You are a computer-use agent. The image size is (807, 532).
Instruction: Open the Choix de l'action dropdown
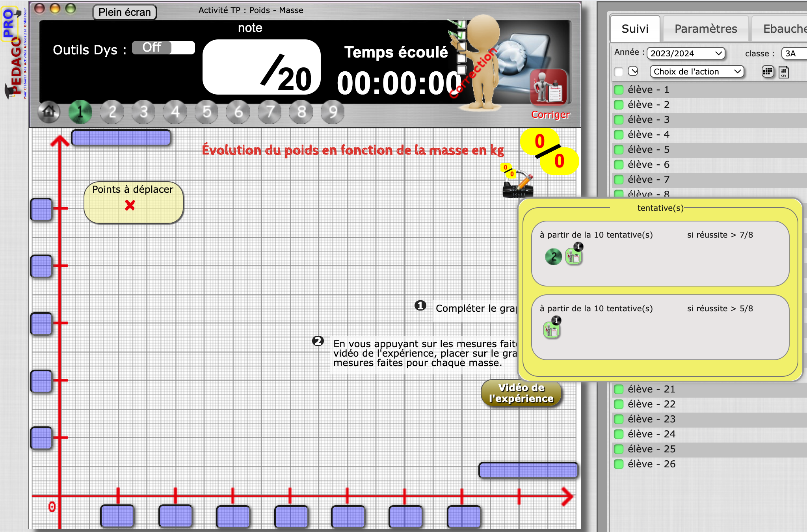(697, 72)
